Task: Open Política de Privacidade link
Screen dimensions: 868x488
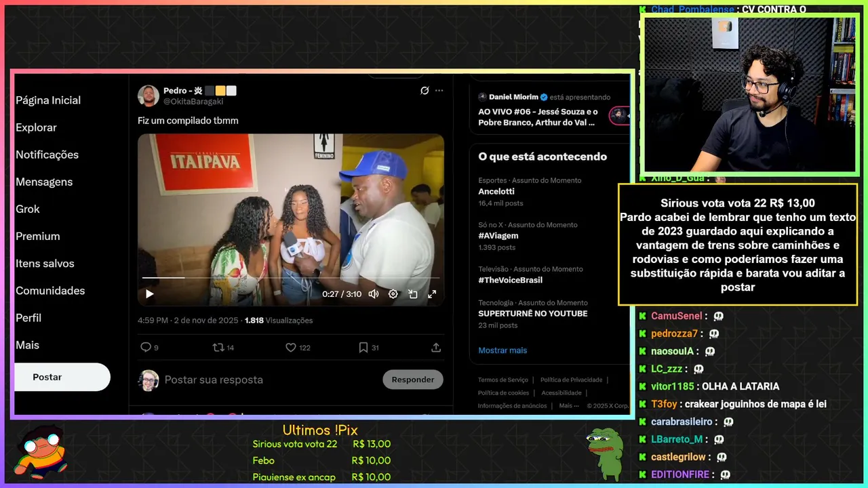Action: coord(571,380)
